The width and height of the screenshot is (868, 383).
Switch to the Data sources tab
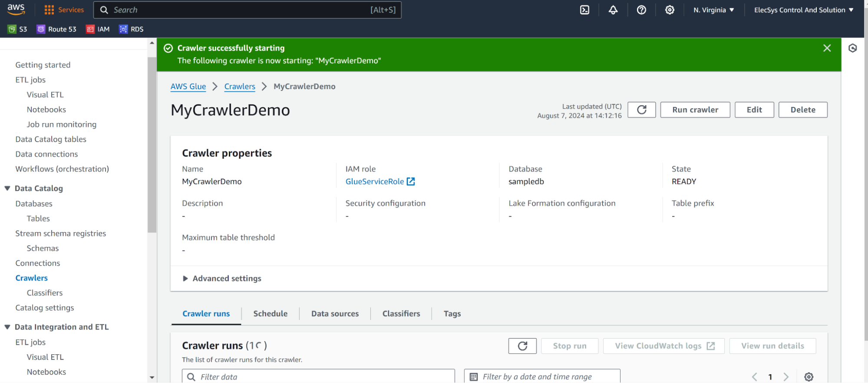pos(335,314)
